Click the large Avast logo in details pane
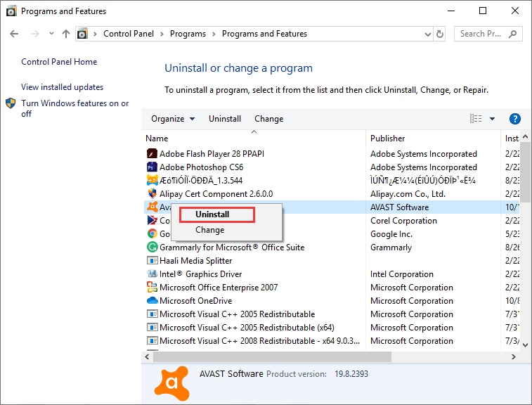 (172, 383)
